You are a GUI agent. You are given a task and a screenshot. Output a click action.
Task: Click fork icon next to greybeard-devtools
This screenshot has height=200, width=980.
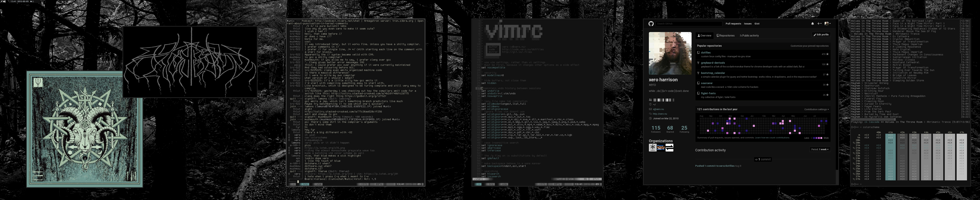[698, 63]
